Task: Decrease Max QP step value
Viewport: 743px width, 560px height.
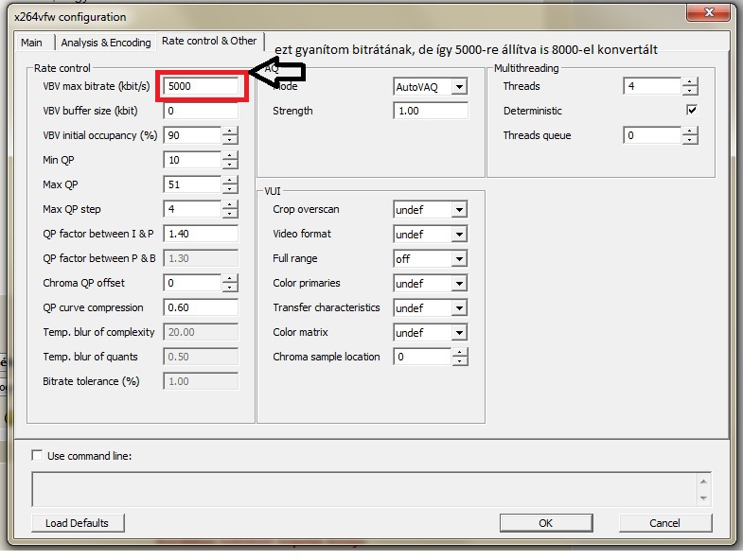Action: click(230, 214)
